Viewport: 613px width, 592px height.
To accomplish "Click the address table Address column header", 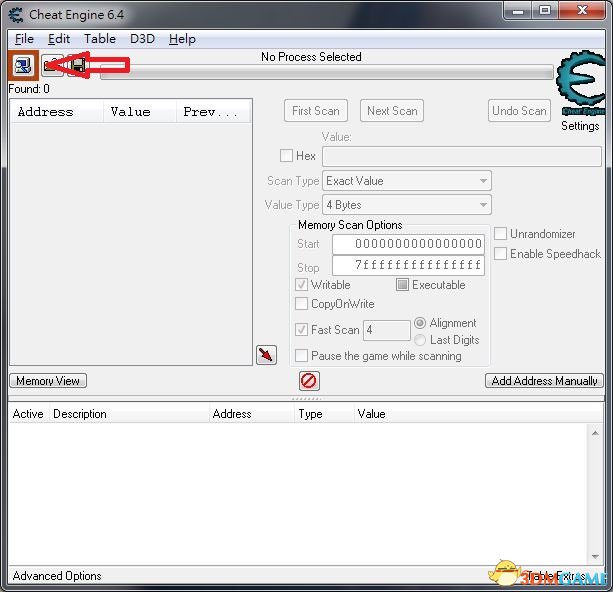I will (x=252, y=414).
